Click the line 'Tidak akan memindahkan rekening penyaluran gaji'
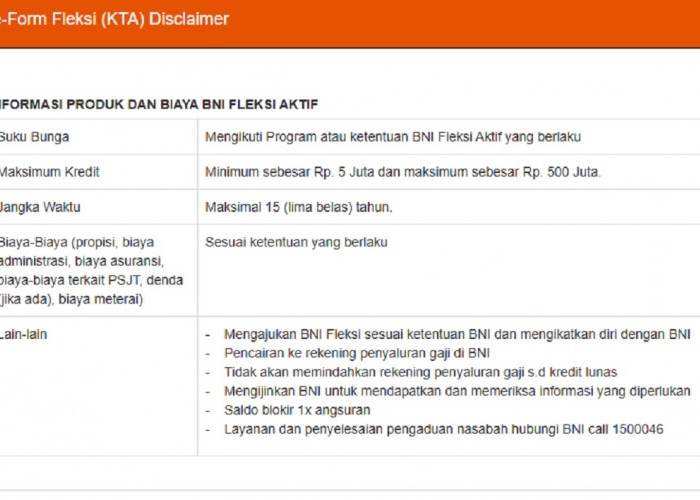Image resolution: width=700 pixels, height=500 pixels. (421, 372)
